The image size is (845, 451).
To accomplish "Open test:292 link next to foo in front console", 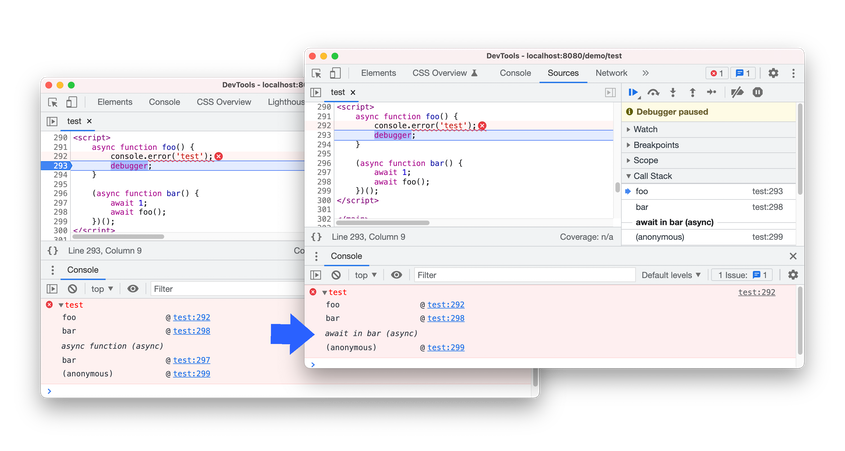I will [446, 305].
